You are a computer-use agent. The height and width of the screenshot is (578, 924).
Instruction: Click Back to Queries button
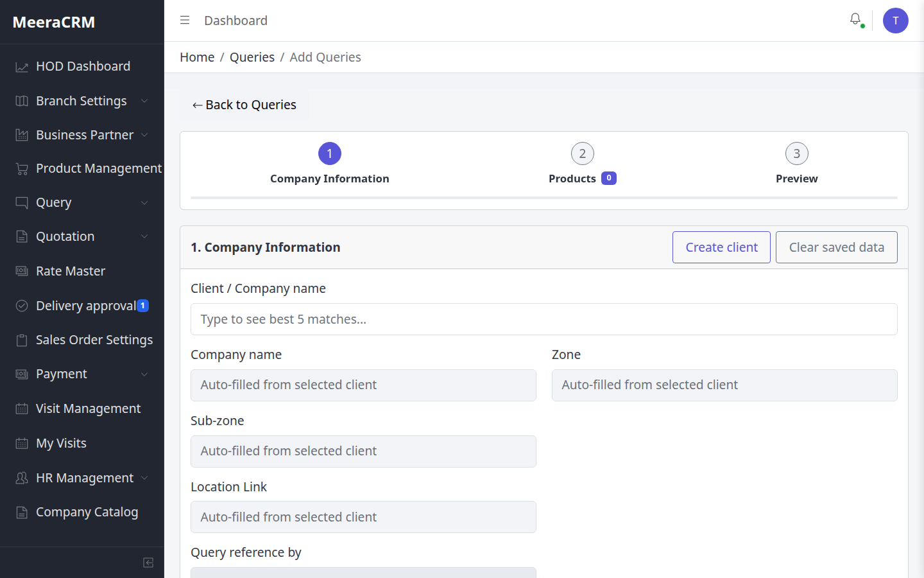click(x=244, y=105)
